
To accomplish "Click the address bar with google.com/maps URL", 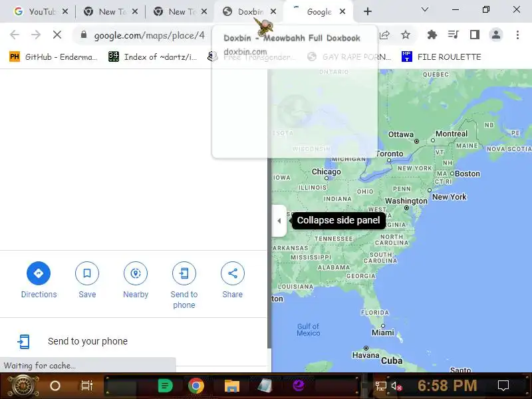I will click(149, 35).
